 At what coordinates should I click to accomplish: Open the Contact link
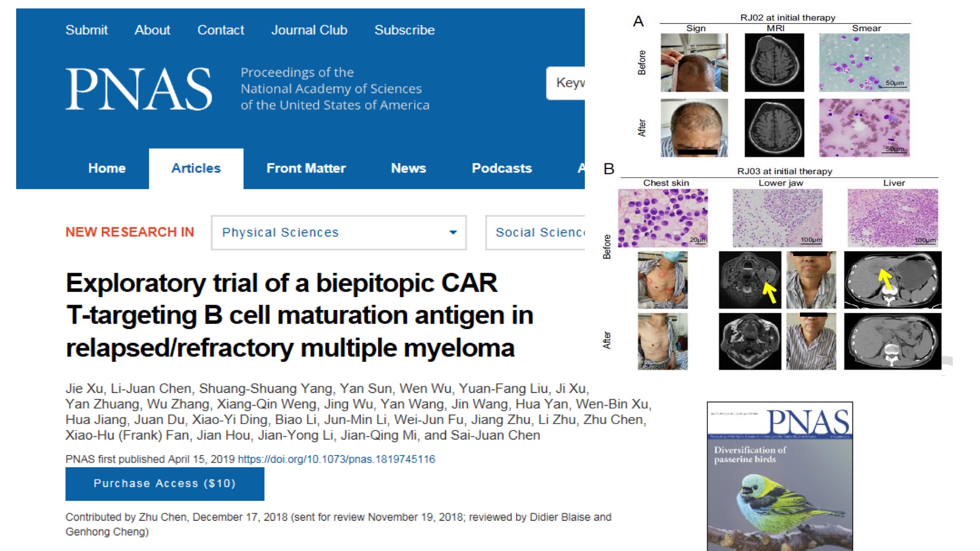click(221, 30)
